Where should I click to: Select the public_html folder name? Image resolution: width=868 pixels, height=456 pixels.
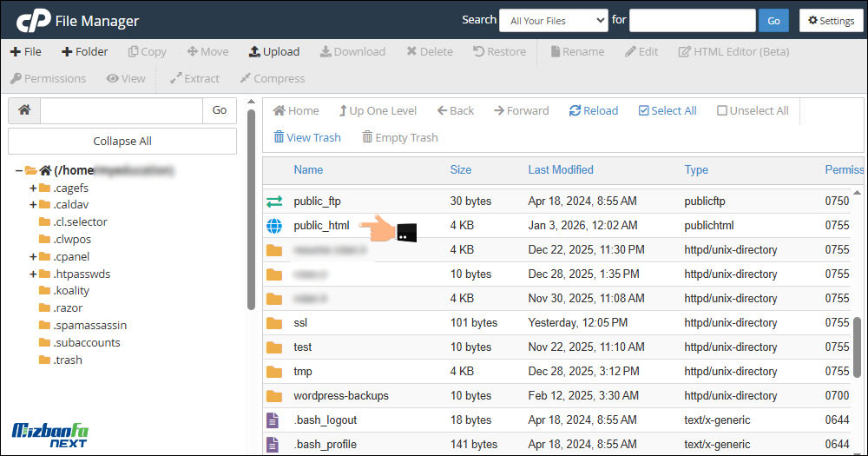[322, 226]
